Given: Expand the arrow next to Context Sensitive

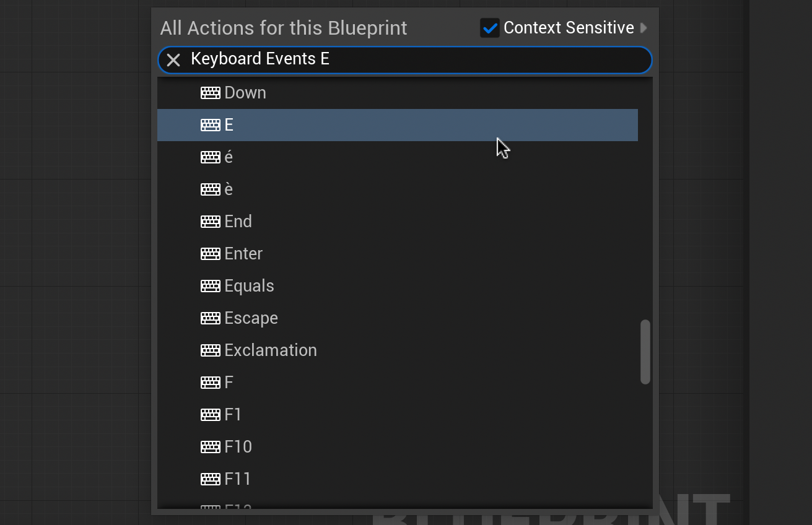Looking at the screenshot, I should [644, 28].
